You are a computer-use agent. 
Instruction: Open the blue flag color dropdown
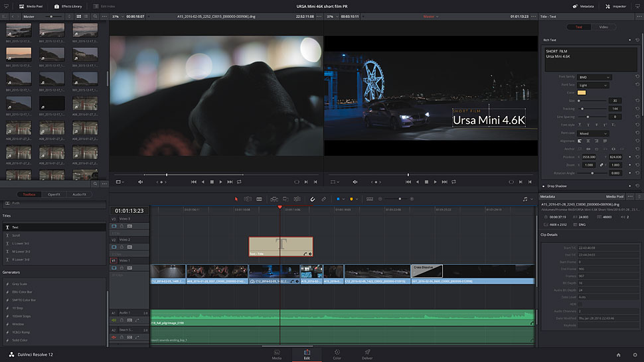(343, 199)
